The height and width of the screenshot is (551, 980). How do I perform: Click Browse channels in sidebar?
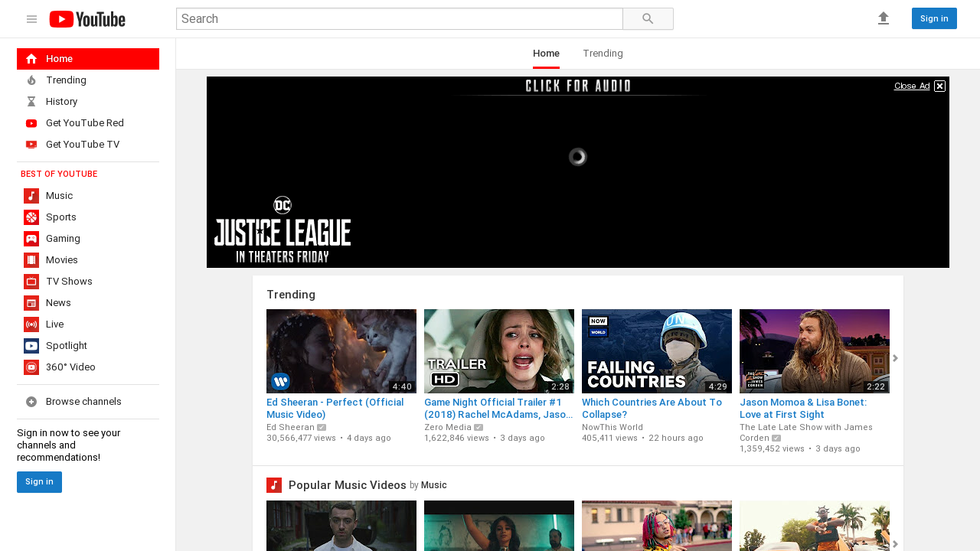point(88,402)
